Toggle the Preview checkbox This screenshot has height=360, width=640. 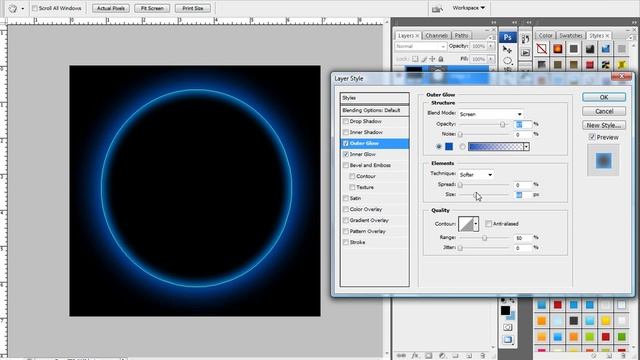[592, 137]
